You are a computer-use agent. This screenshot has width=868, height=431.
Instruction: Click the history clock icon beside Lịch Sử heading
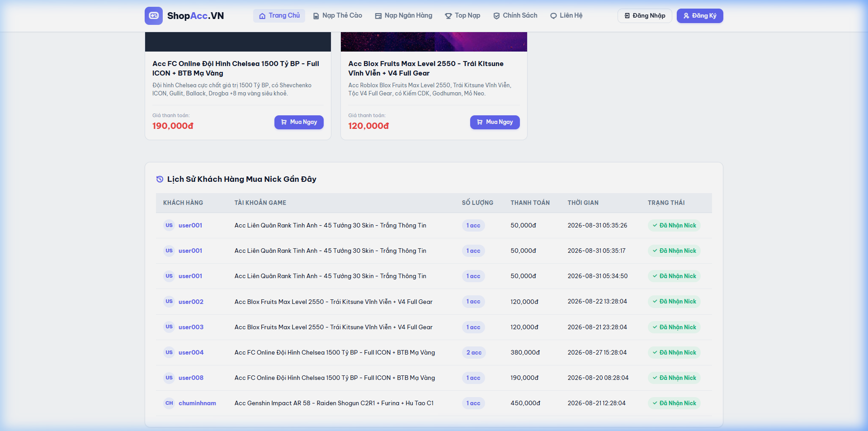(x=160, y=179)
